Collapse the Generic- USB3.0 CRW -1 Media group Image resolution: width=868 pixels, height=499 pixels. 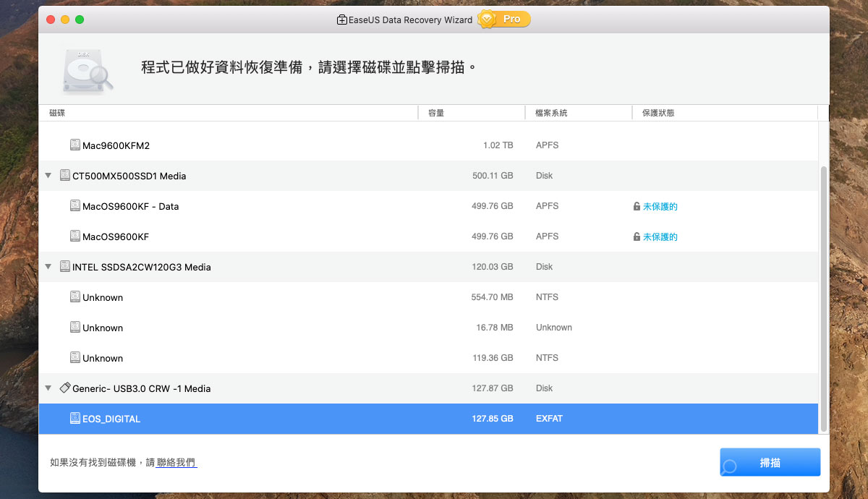(48, 388)
